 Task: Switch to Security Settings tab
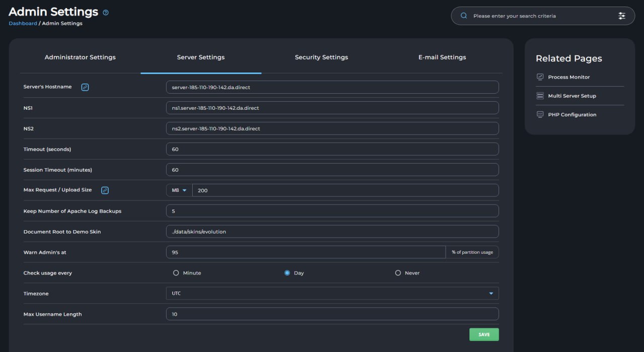[x=321, y=57]
